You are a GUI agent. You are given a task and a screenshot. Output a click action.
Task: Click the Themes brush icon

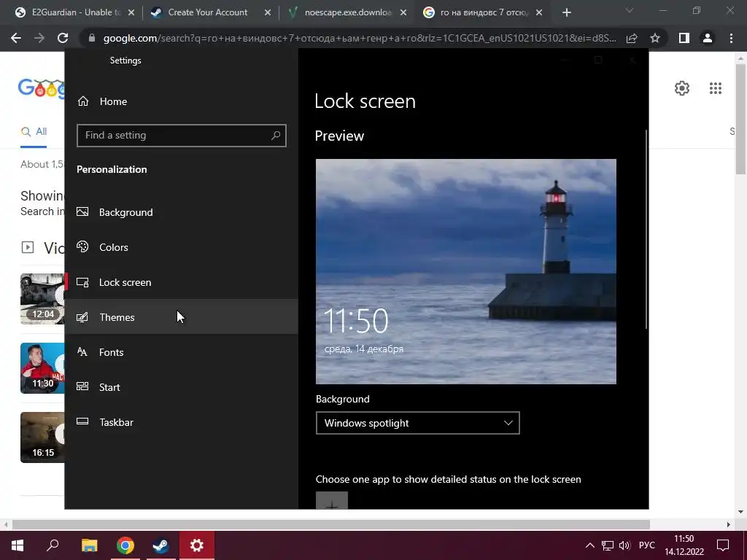(82, 317)
